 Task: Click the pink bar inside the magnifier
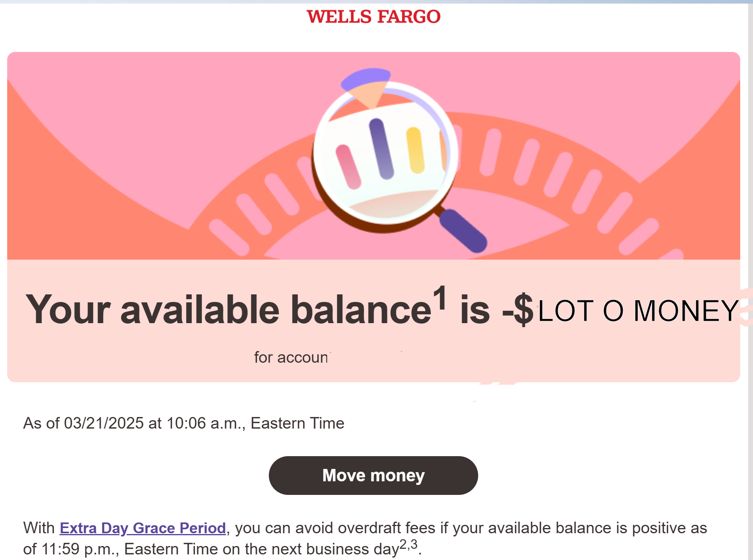click(348, 167)
